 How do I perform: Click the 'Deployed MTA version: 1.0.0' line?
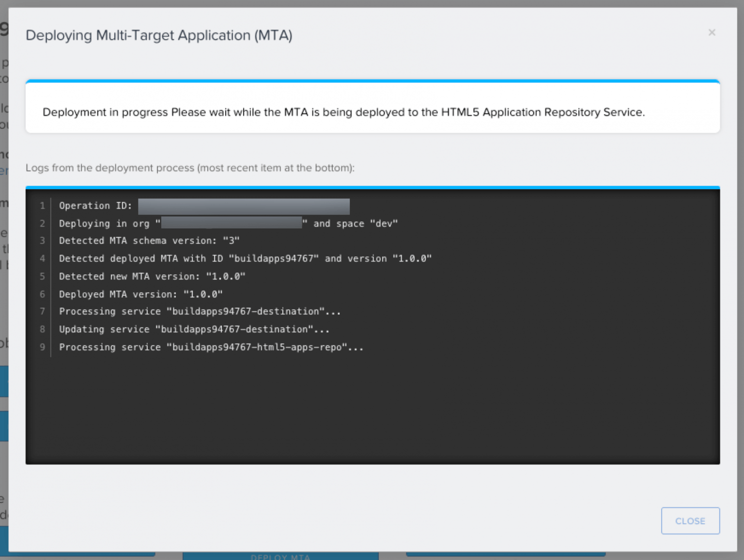click(x=140, y=294)
